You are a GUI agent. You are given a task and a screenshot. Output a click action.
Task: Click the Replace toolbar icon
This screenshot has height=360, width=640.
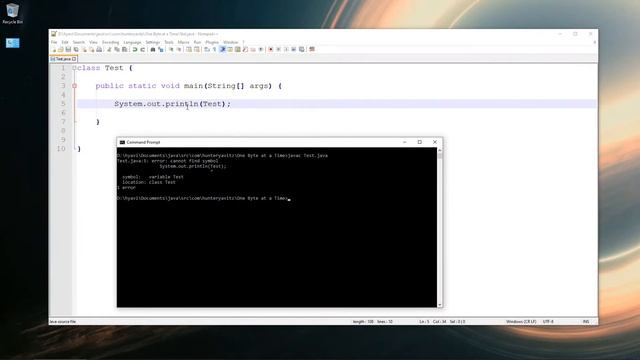click(x=161, y=49)
